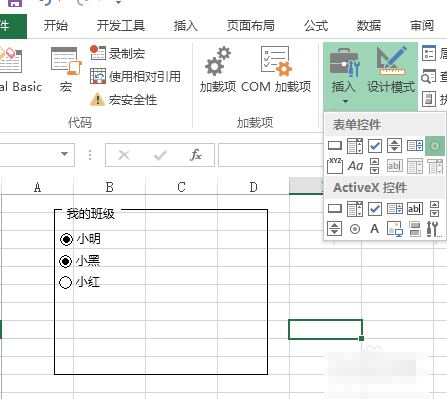Click the insert function fx button
447x399 pixels.
(196, 155)
